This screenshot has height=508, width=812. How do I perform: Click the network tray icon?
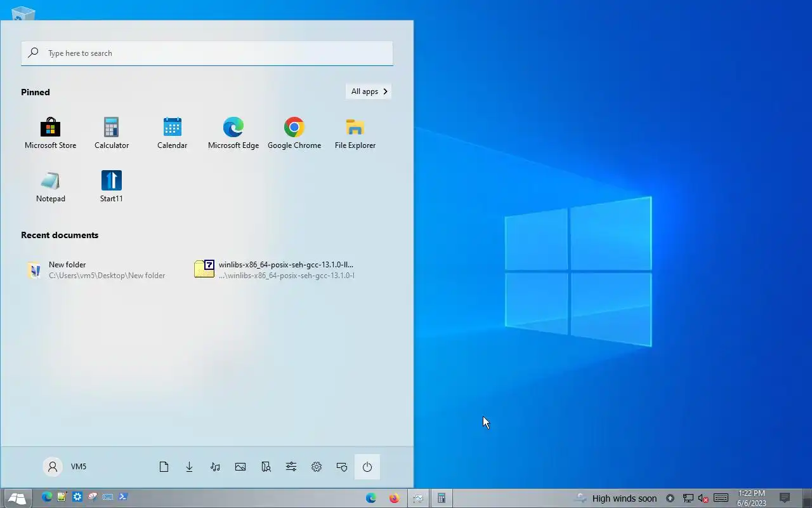688,498
